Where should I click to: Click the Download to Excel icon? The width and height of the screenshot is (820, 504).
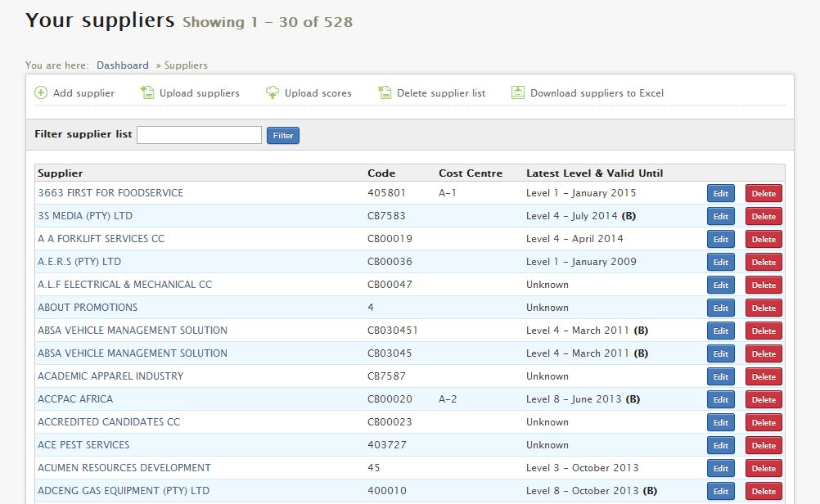518,93
